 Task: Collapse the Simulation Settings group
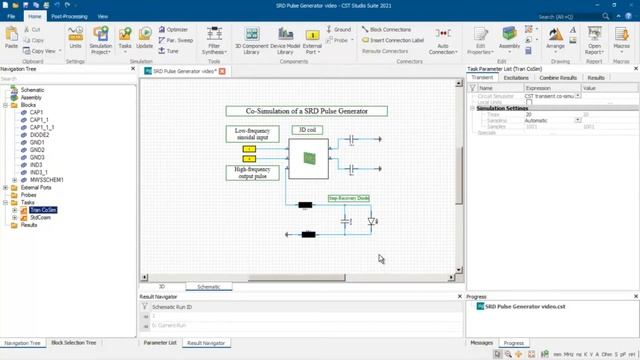472,108
